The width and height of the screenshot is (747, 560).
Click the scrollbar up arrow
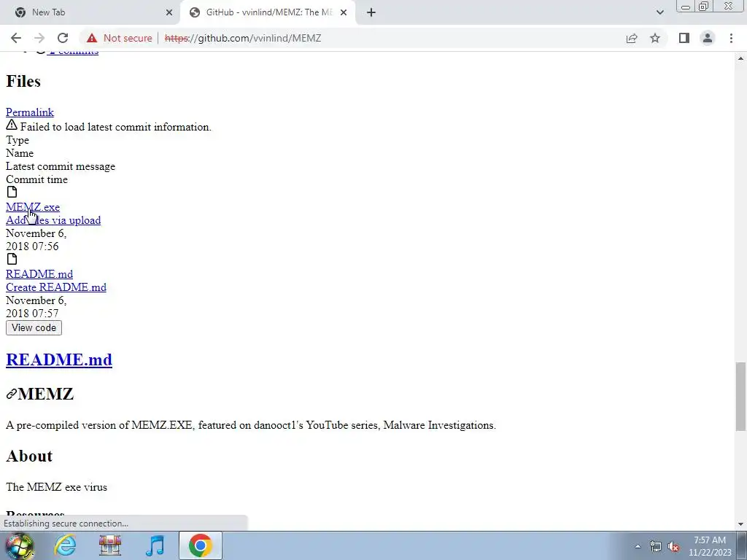[x=741, y=58]
